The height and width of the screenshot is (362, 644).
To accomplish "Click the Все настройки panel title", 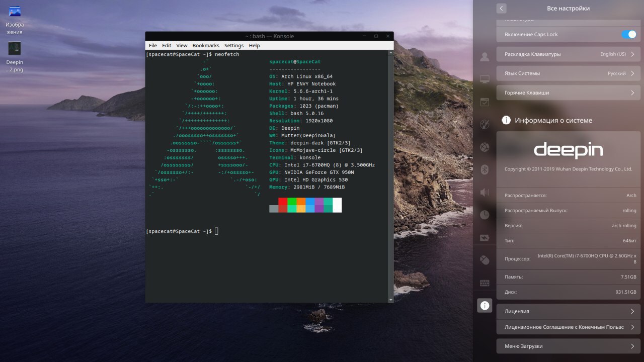I will pos(568,8).
